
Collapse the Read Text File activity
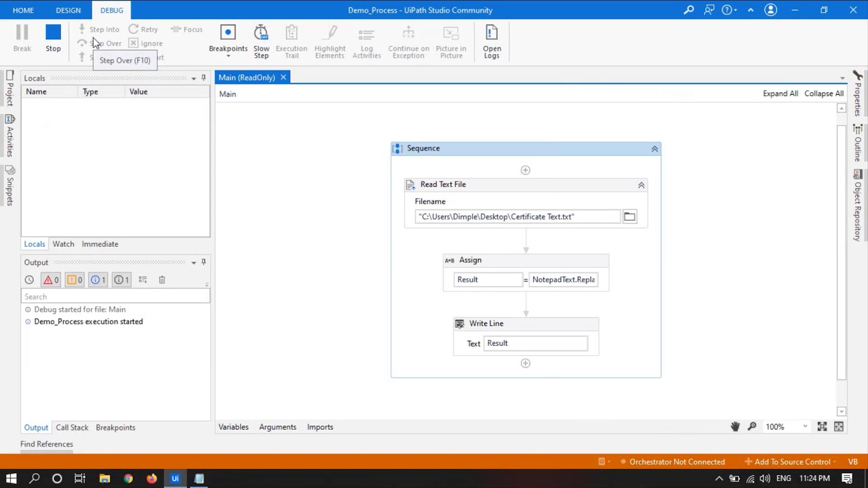641,185
